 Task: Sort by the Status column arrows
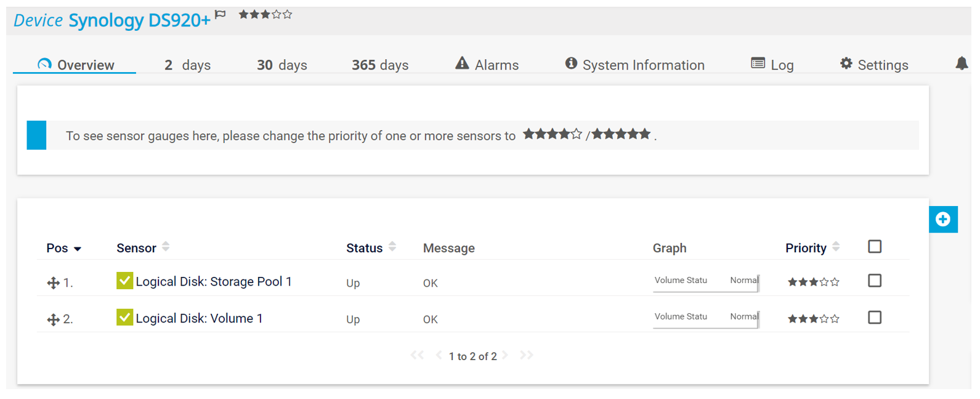(392, 247)
